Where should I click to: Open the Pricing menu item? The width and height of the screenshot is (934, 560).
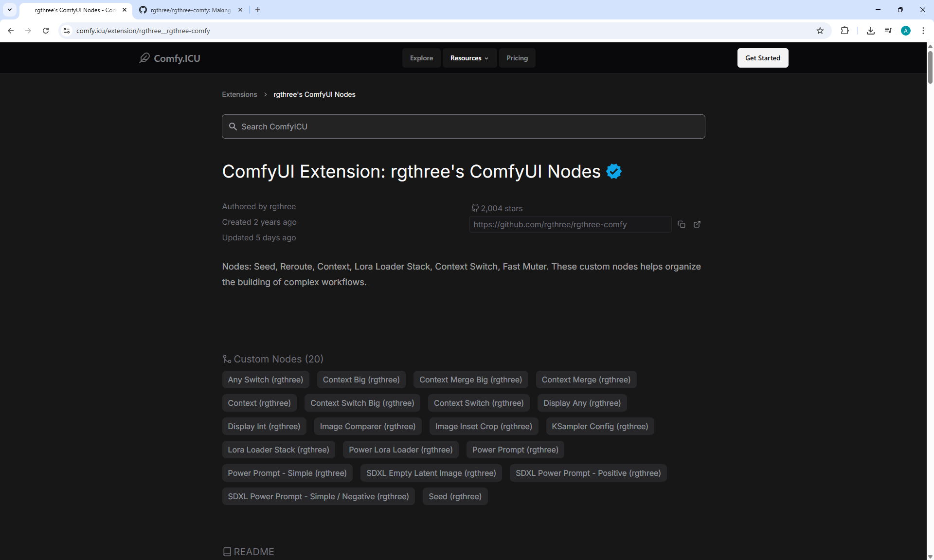point(517,58)
